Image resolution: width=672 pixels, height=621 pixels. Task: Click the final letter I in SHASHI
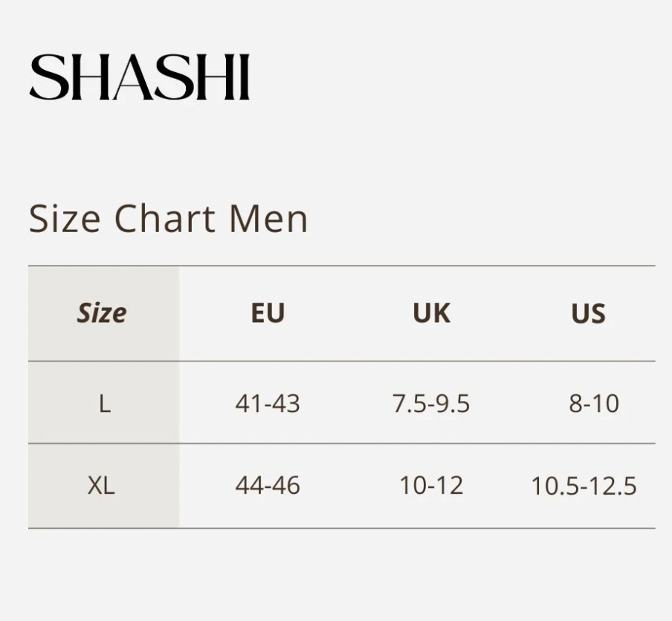click(244, 77)
